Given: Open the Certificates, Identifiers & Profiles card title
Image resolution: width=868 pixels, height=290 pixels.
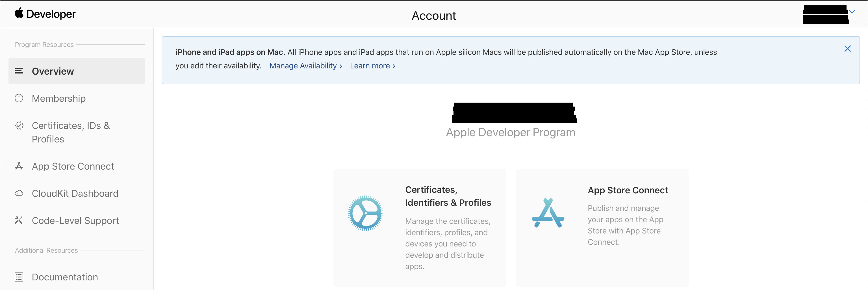Looking at the screenshot, I should [448, 196].
